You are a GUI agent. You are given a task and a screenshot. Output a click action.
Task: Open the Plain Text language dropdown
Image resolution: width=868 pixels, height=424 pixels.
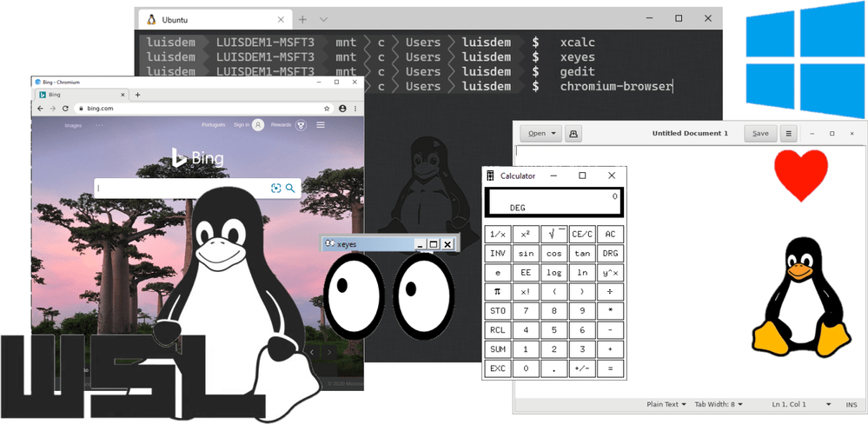[x=666, y=405]
